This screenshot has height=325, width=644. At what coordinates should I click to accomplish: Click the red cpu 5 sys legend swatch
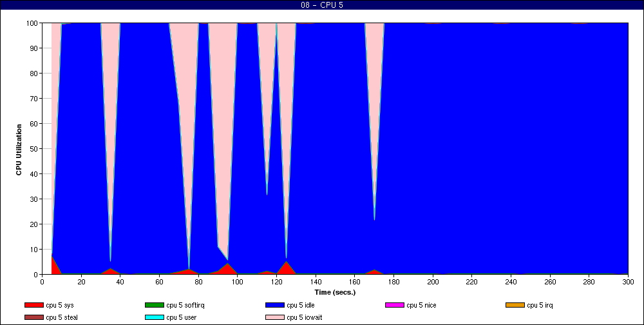click(33, 305)
